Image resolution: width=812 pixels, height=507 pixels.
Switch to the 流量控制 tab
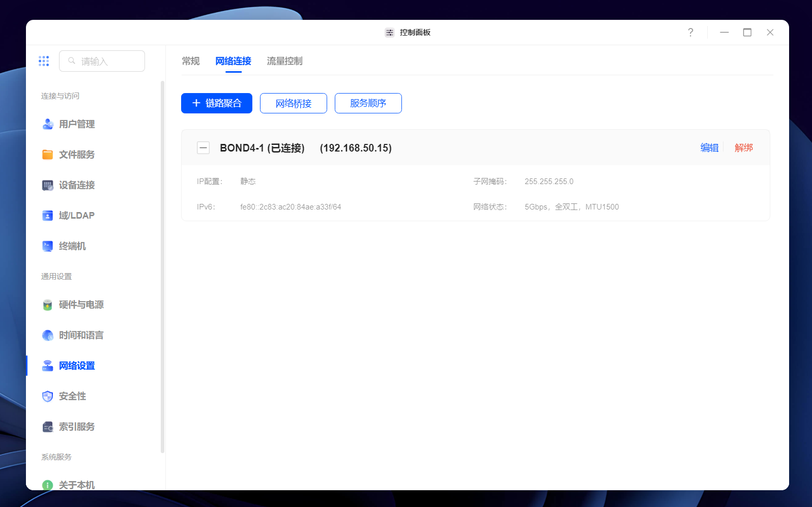tap(285, 61)
